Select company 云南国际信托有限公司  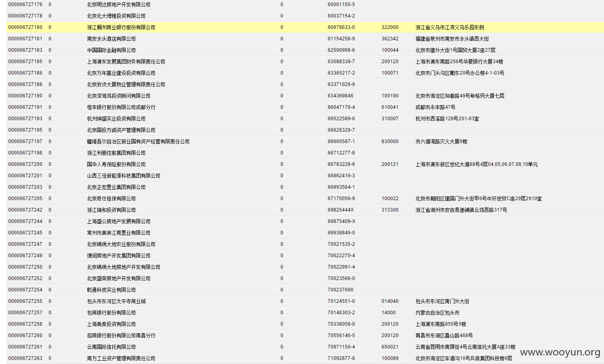(x=111, y=347)
